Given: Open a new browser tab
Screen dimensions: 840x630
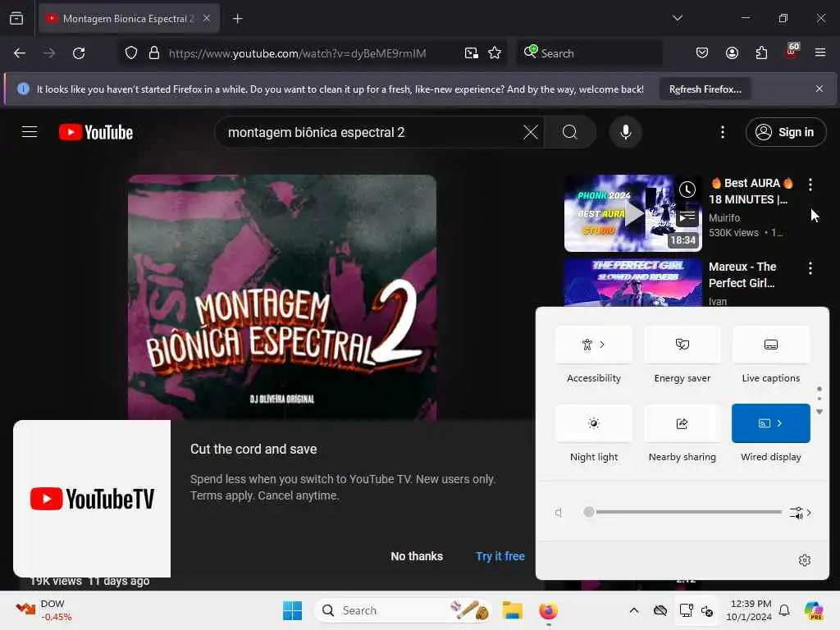Looking at the screenshot, I should click(237, 19).
